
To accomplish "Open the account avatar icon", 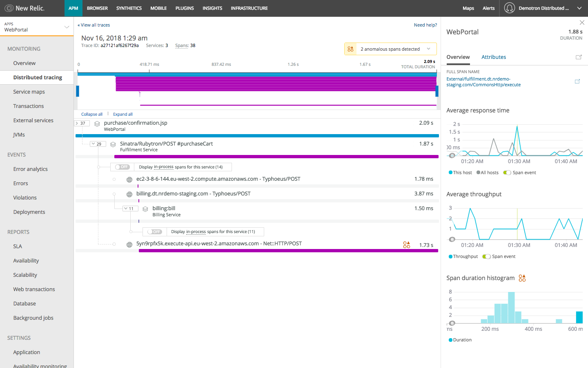I will pos(510,8).
